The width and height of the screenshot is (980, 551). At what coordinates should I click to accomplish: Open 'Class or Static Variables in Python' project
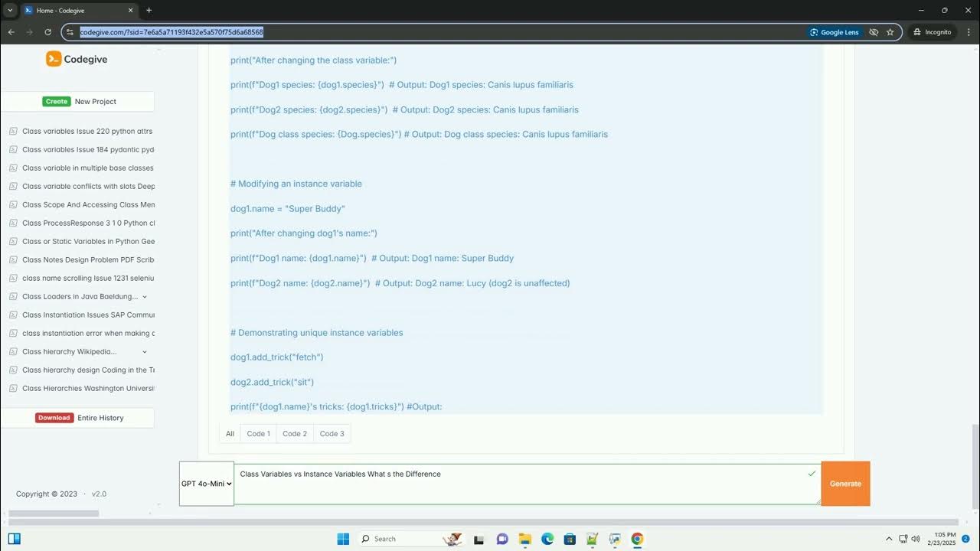coord(88,241)
